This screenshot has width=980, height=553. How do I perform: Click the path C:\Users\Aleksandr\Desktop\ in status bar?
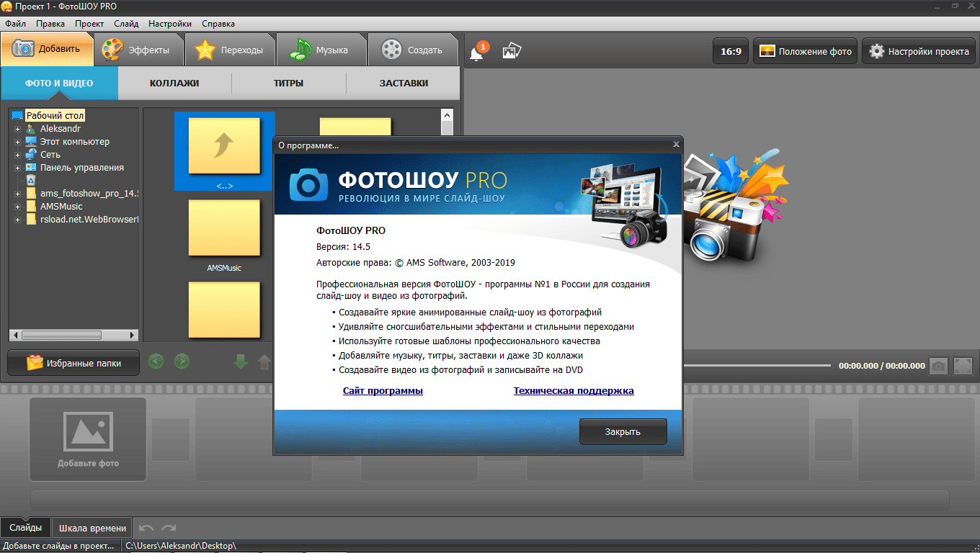(x=181, y=546)
